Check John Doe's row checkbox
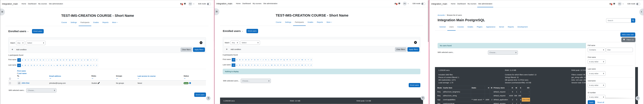The image size is (644, 104). coord(10,83)
